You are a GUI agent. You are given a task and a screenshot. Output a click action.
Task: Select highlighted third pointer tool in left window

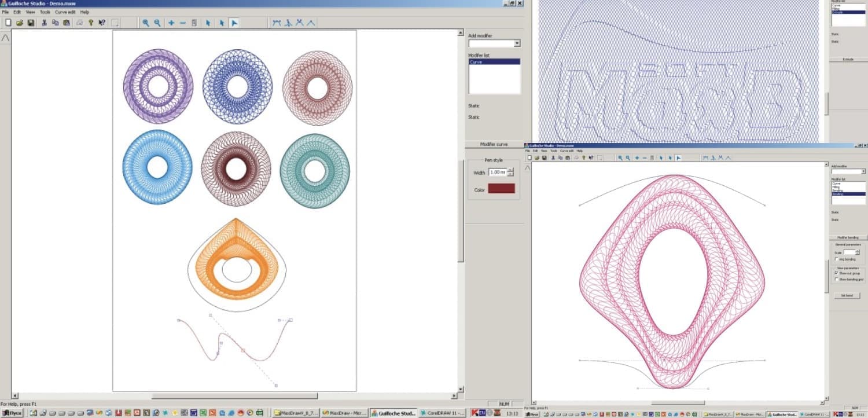click(234, 23)
